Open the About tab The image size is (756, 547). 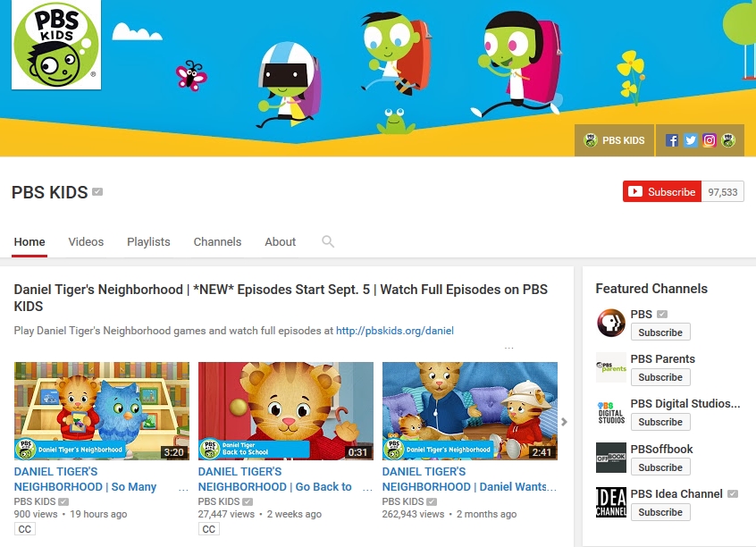[x=280, y=241]
